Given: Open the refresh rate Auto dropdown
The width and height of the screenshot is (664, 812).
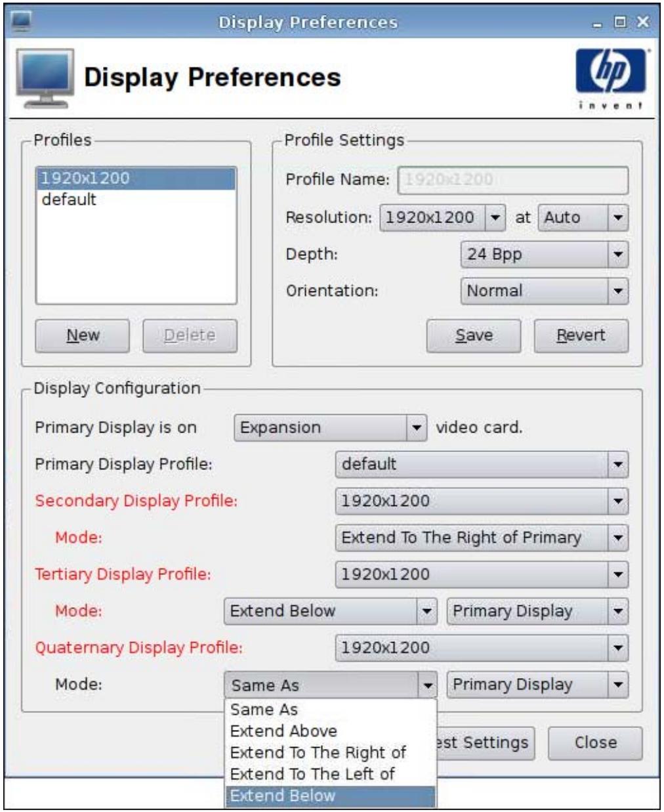Looking at the screenshot, I should 583,217.
